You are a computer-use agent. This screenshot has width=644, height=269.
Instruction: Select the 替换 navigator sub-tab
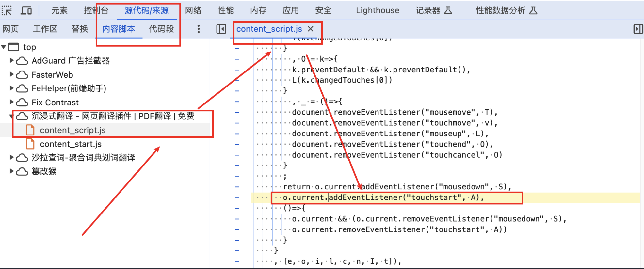point(80,29)
